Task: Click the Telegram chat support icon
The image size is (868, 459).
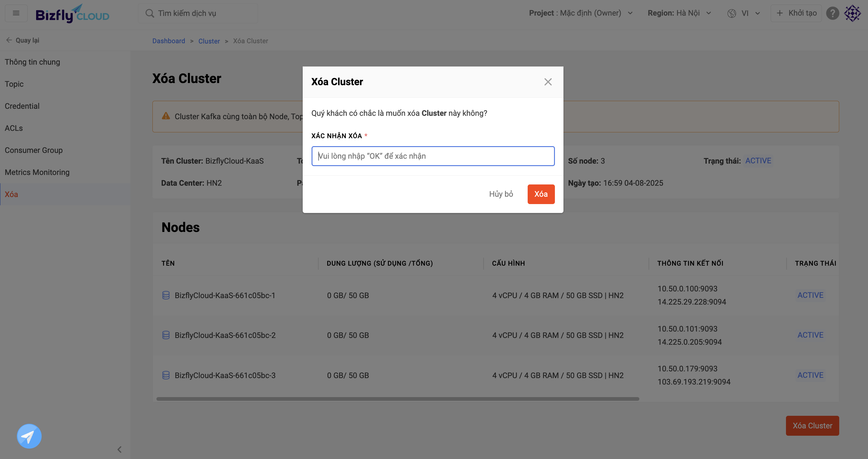Action: (x=29, y=436)
